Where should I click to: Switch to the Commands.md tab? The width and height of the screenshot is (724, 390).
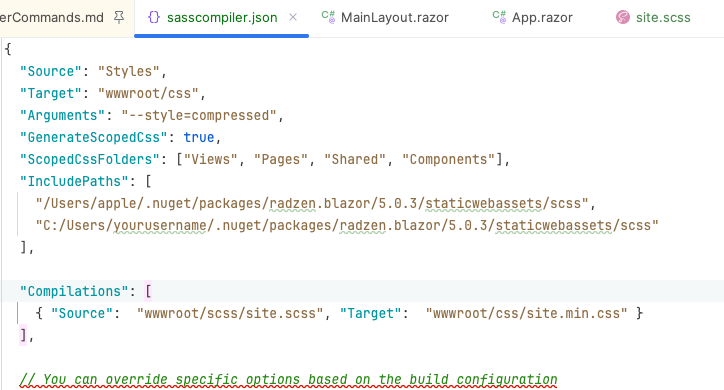[52, 18]
